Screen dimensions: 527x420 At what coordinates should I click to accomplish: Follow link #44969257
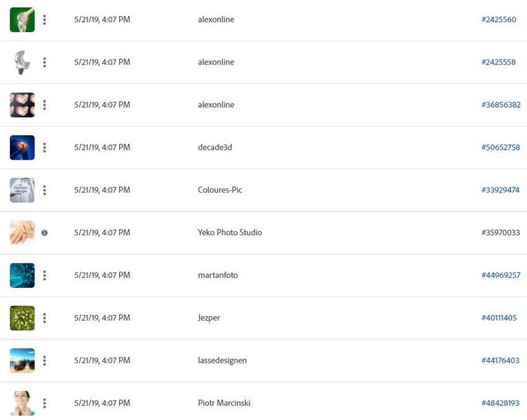tap(501, 275)
